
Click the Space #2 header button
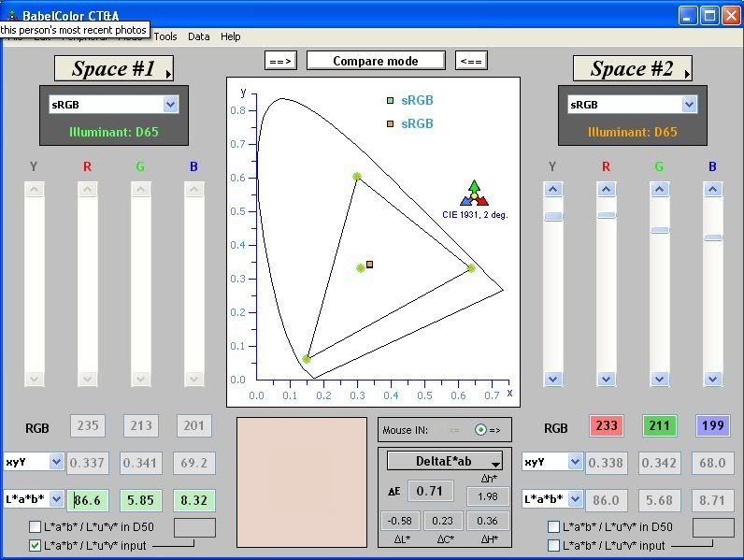point(631,68)
